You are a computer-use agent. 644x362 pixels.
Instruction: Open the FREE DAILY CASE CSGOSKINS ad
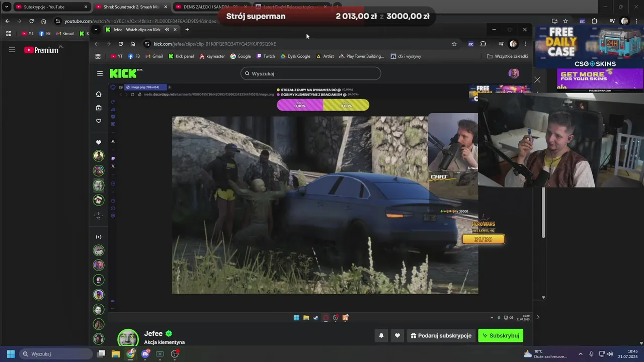589,46
